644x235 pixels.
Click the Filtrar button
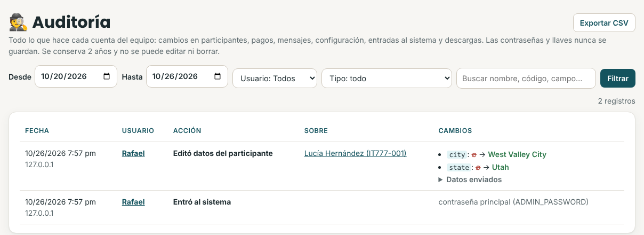tap(618, 79)
